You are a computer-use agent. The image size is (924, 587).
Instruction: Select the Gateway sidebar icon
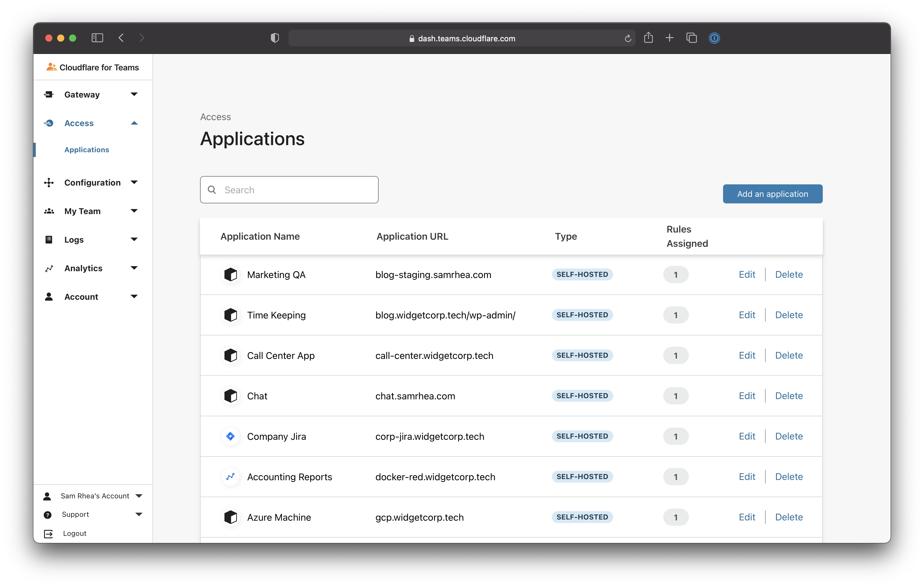[49, 94]
